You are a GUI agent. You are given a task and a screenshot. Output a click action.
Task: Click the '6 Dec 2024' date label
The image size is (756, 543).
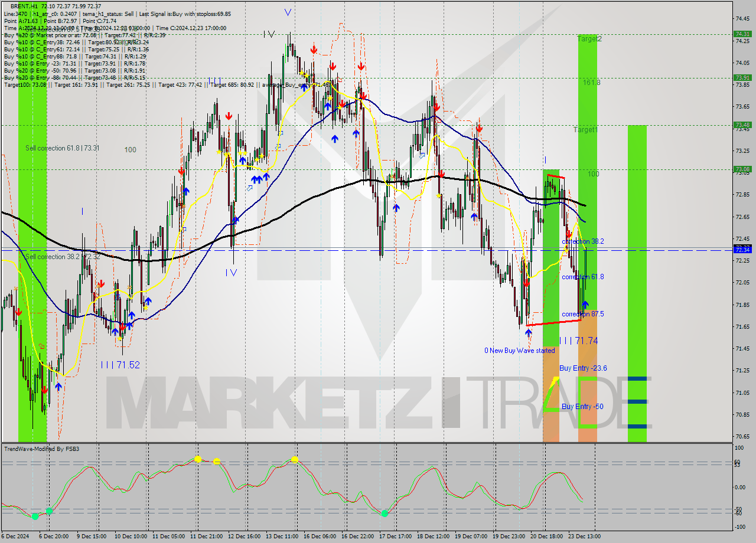pyautogui.click(x=15, y=537)
